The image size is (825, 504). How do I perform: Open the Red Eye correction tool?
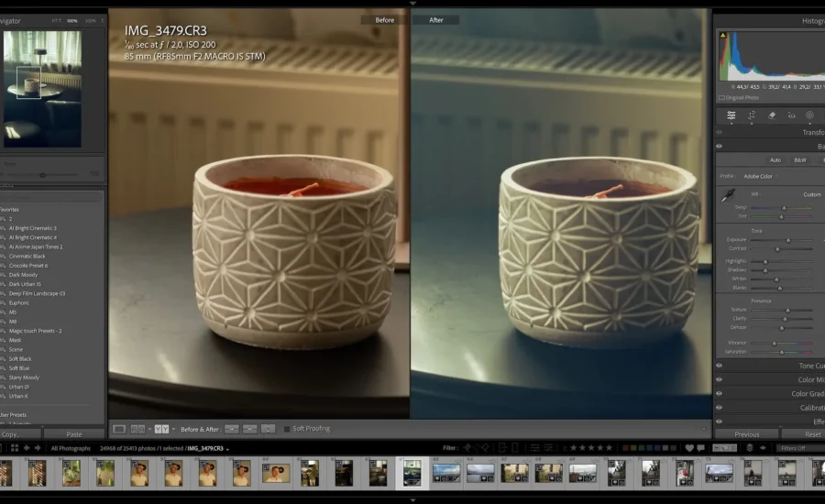click(x=790, y=115)
